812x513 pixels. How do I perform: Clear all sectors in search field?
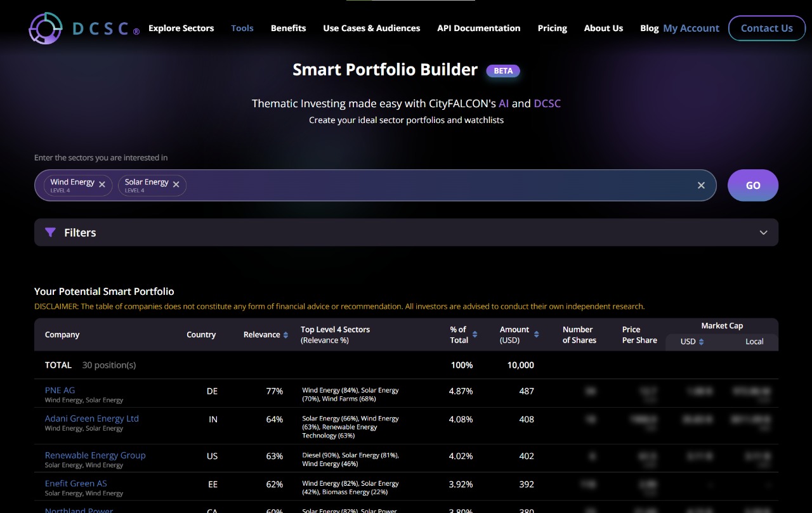click(x=701, y=185)
